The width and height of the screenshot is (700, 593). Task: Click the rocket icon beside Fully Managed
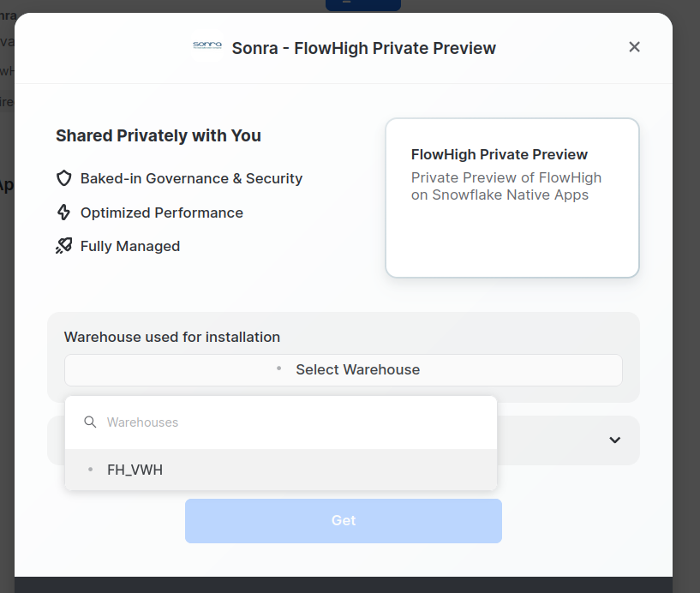[x=64, y=246]
